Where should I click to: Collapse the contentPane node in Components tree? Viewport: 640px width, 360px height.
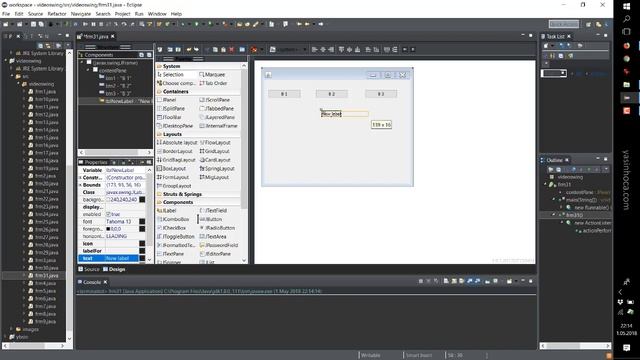(x=88, y=70)
